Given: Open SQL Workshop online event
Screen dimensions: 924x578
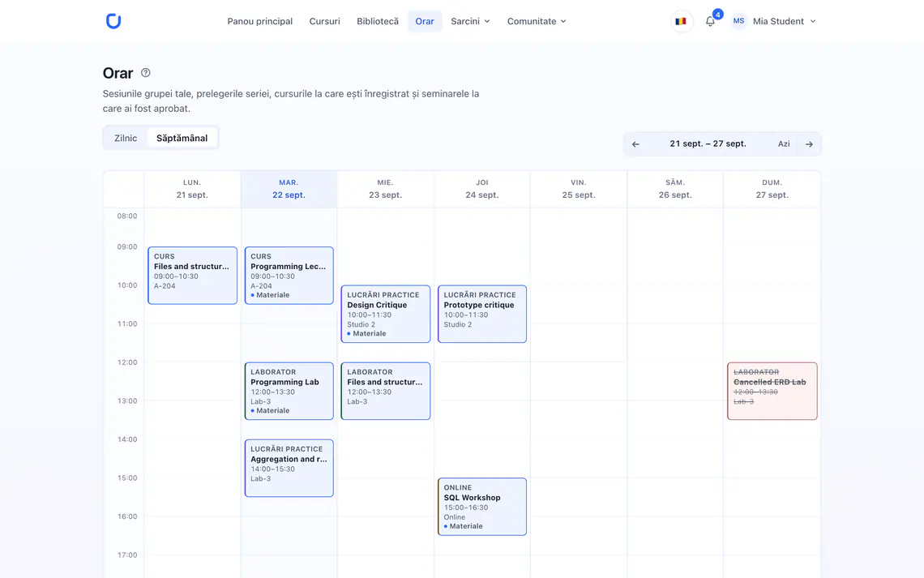Looking at the screenshot, I should [x=482, y=507].
